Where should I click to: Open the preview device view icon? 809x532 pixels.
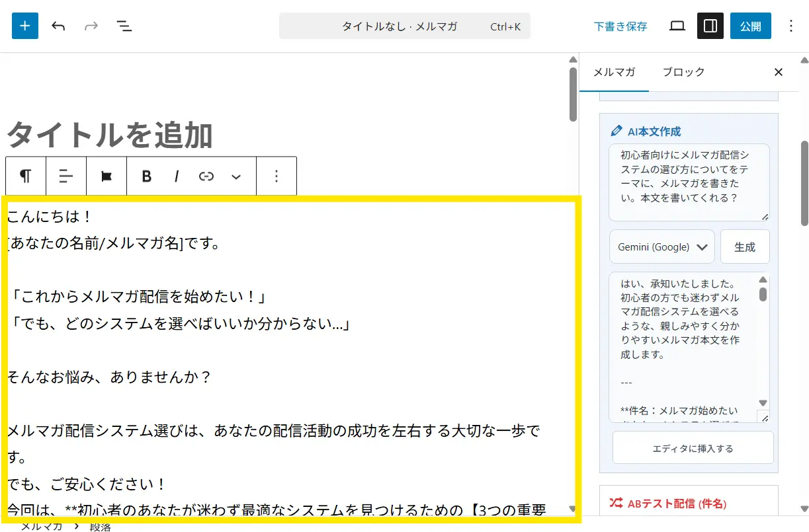677,26
